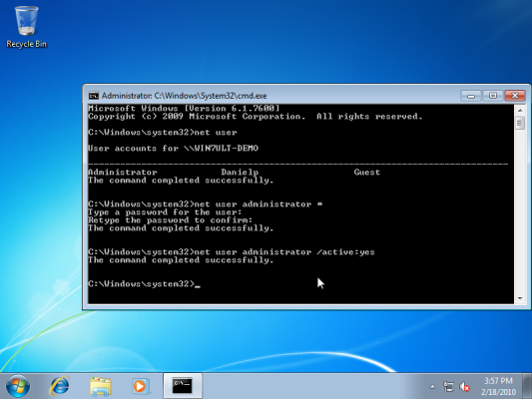
Task: Open the cmd window system menu icon
Action: point(93,96)
